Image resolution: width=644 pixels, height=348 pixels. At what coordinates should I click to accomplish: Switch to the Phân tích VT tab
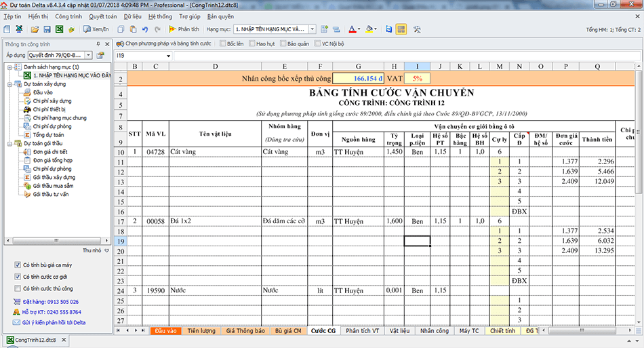[362, 331]
